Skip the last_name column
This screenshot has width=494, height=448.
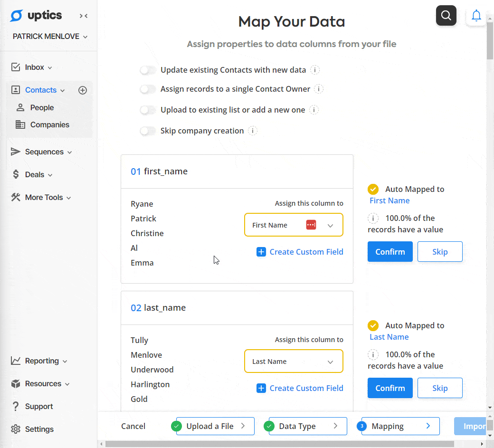(440, 388)
